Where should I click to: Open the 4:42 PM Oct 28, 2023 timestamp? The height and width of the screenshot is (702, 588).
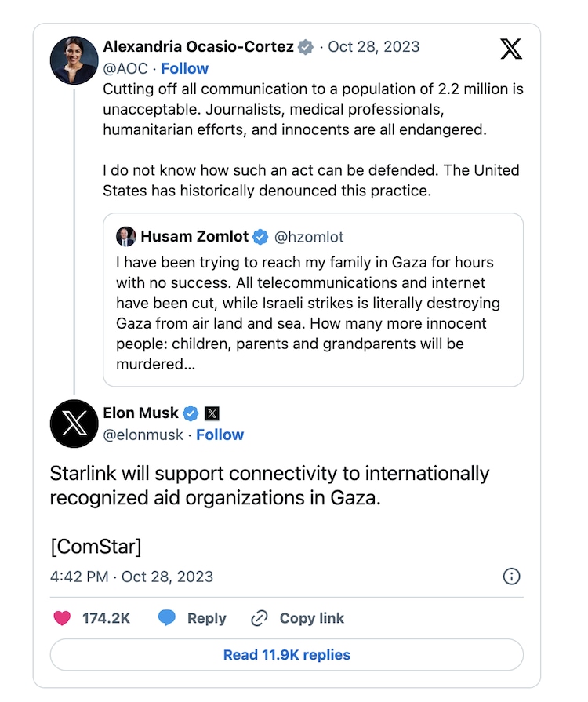coord(132,577)
